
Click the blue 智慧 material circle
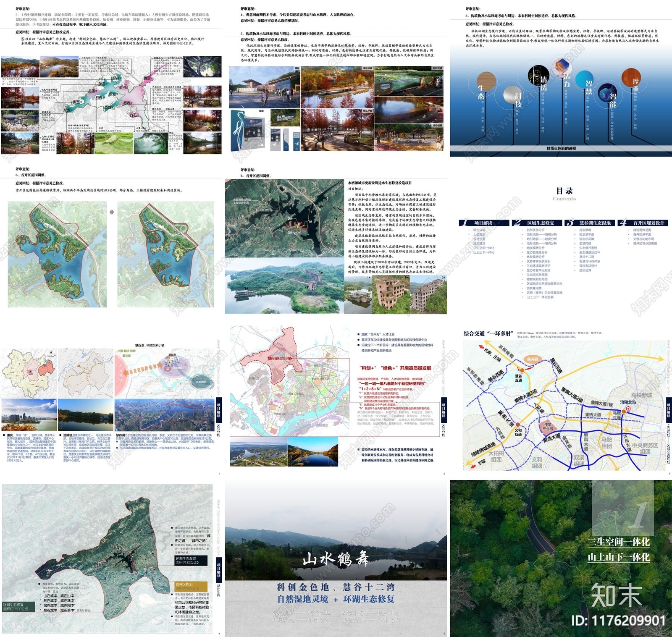(584, 79)
